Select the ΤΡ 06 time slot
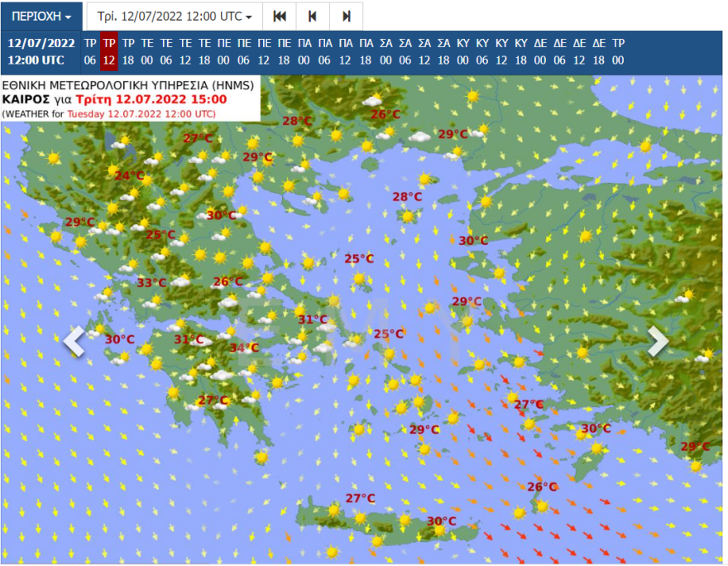 (90, 51)
